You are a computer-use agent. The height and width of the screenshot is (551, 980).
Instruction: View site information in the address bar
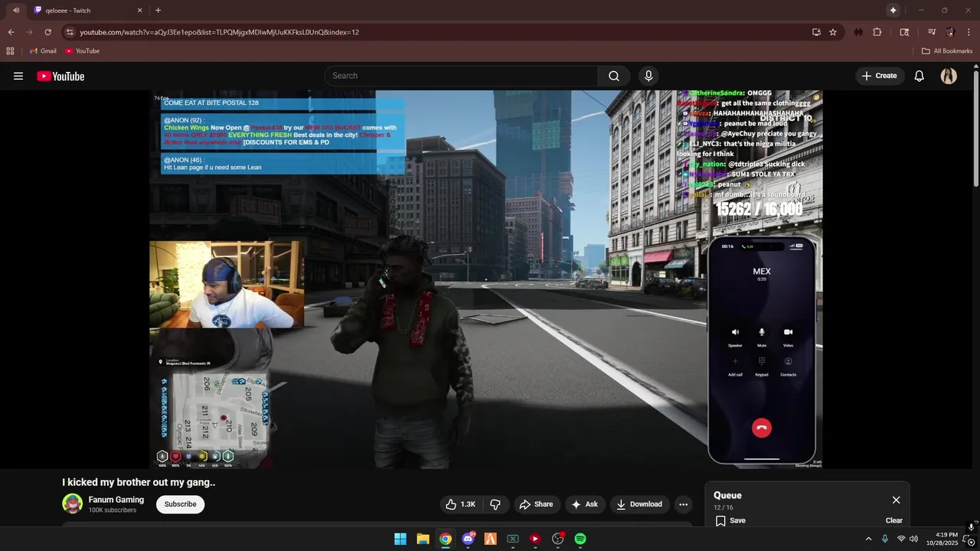point(70,32)
